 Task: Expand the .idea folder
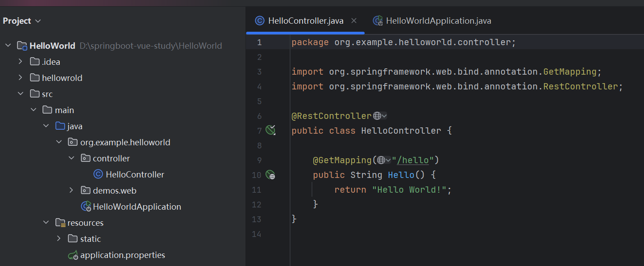pyautogui.click(x=20, y=62)
